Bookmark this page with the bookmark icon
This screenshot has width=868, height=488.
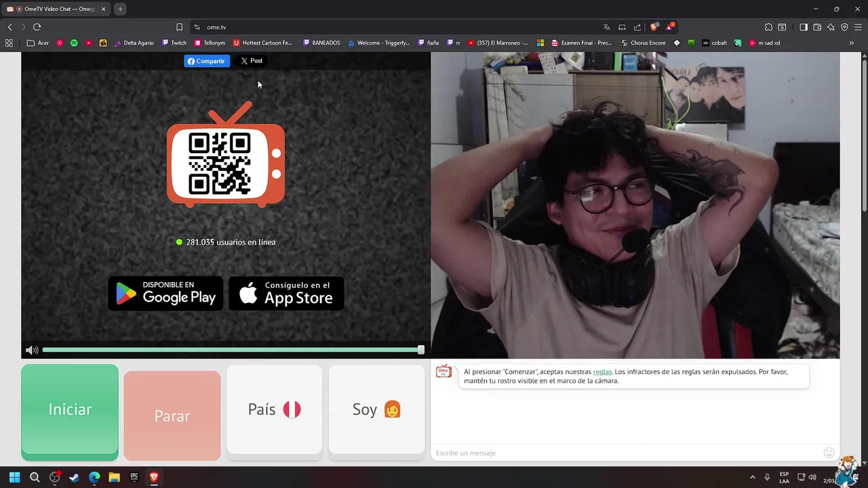click(179, 27)
